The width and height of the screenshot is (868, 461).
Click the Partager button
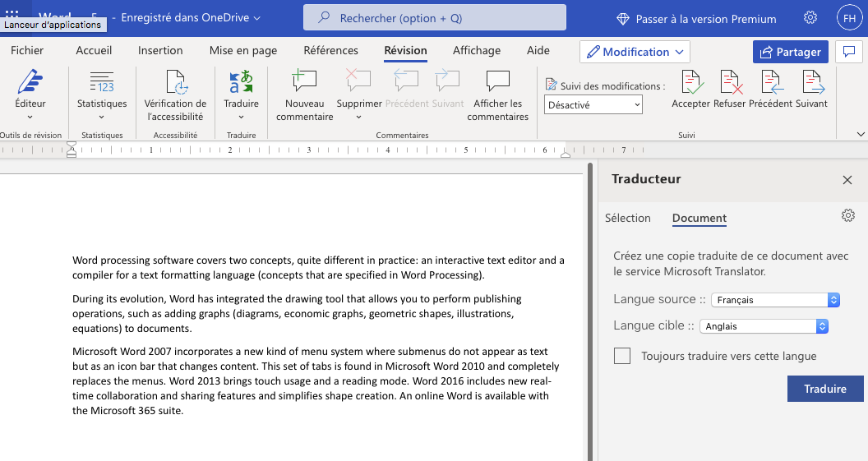click(x=791, y=52)
